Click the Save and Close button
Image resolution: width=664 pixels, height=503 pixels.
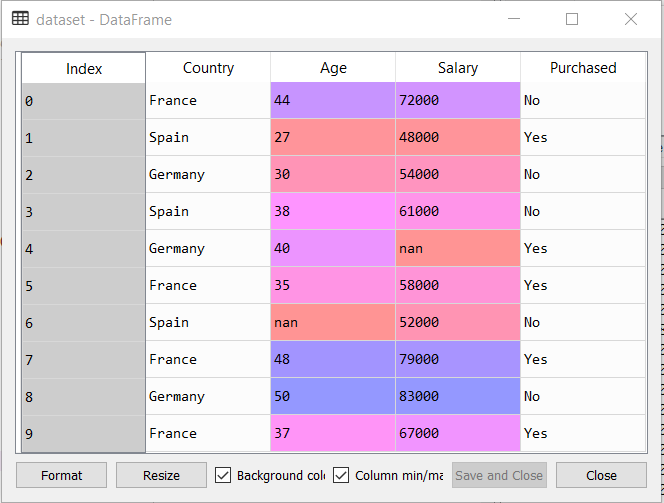[x=499, y=475]
